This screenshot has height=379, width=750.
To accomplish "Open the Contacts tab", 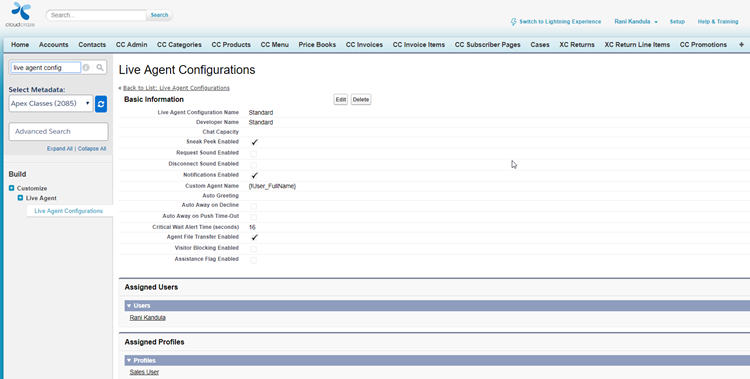I will [92, 45].
